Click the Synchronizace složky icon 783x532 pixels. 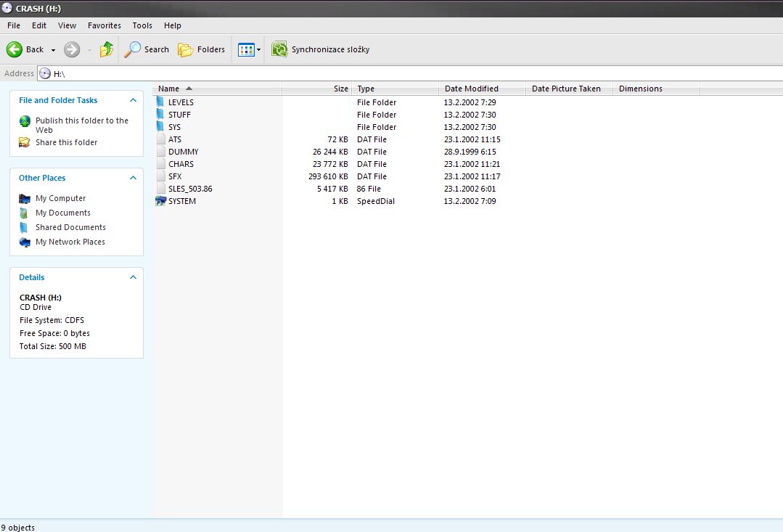click(x=279, y=49)
